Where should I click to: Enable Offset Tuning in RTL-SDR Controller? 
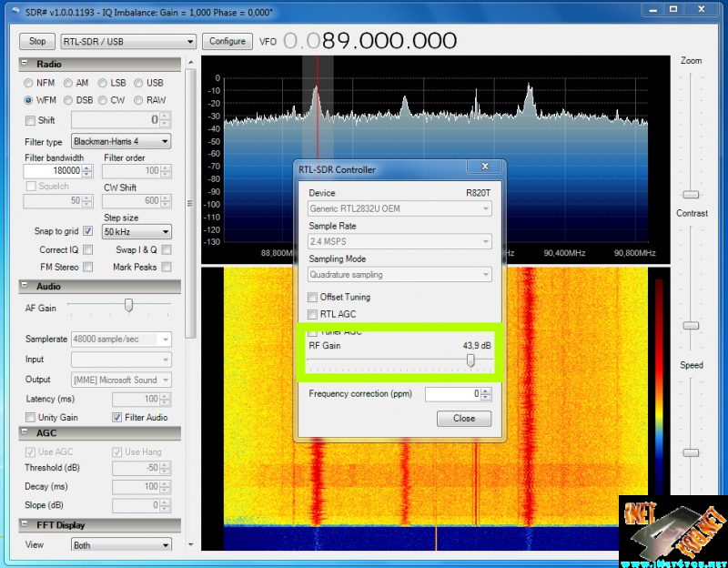coord(313,297)
